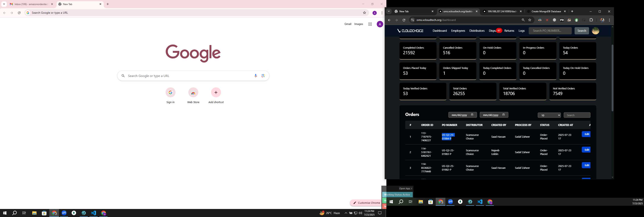Edit order US-Q3-25-01982-P
644x217 pixels.
click(x=586, y=165)
